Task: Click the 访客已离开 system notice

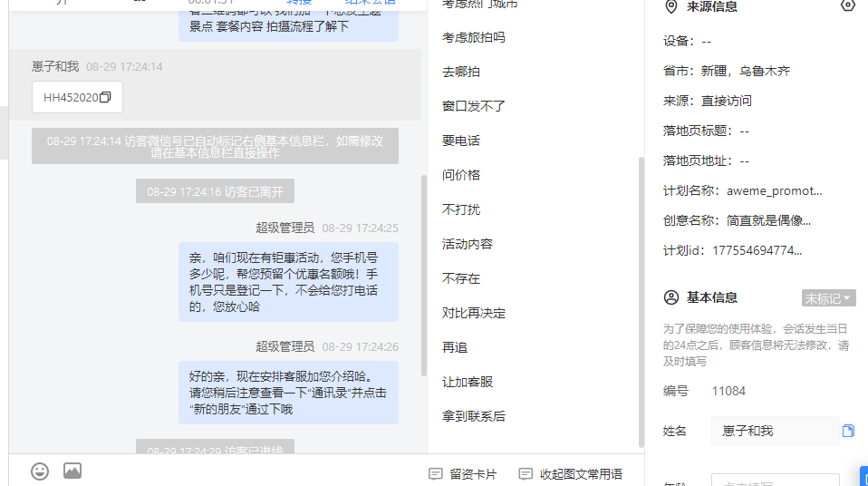Action: (x=215, y=191)
